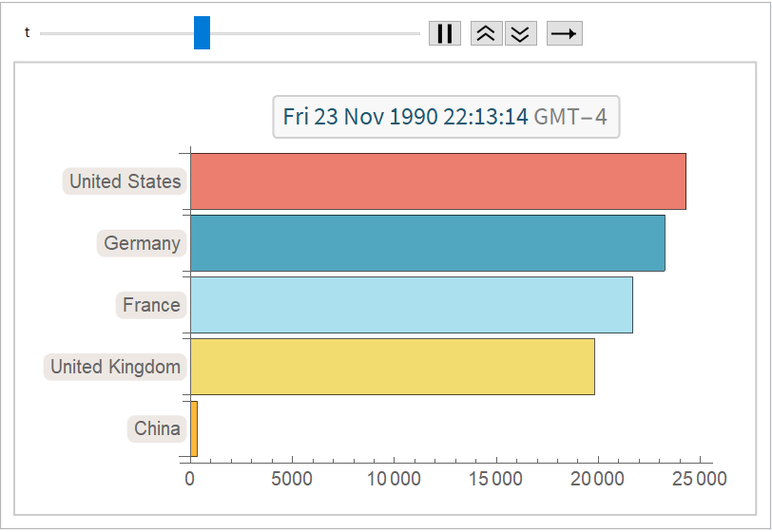772x532 pixels.
Task: Click the small orange China bar
Action: pos(194,428)
